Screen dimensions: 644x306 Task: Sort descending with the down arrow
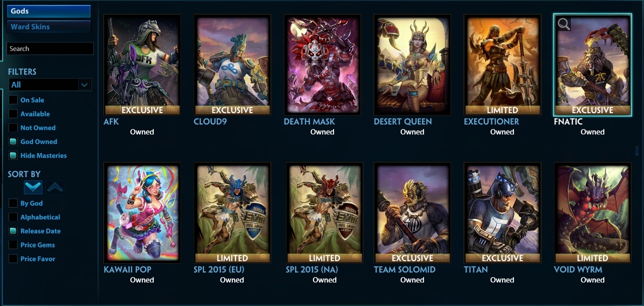coord(33,187)
